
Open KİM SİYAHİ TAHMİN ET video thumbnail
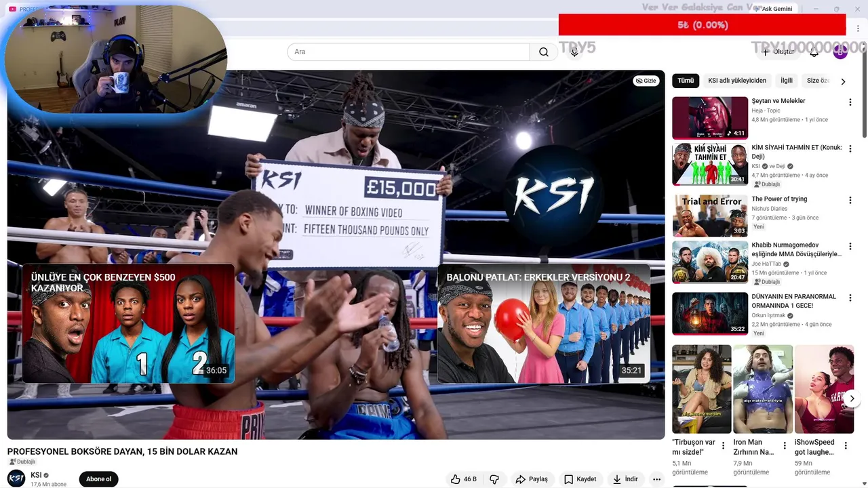click(x=710, y=164)
